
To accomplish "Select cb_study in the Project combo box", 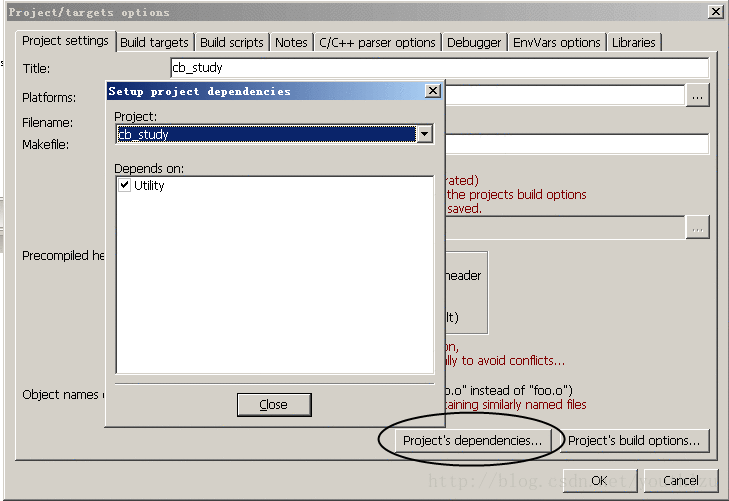I will point(266,134).
